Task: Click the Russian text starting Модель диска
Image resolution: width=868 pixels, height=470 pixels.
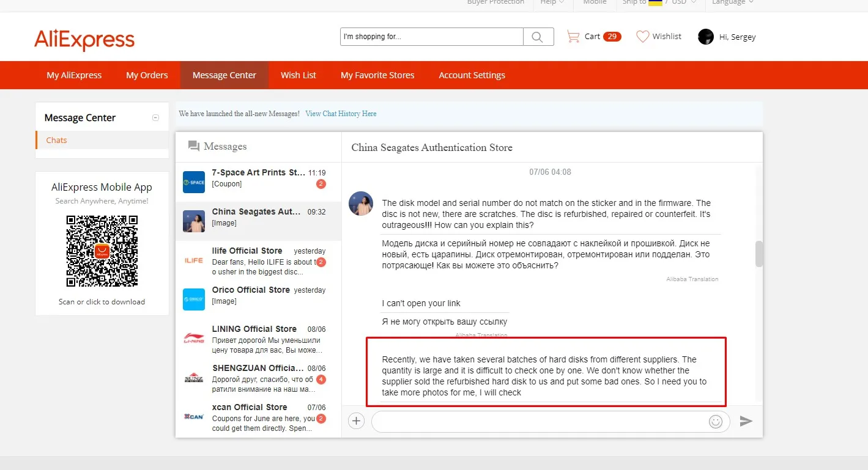Action: point(546,254)
